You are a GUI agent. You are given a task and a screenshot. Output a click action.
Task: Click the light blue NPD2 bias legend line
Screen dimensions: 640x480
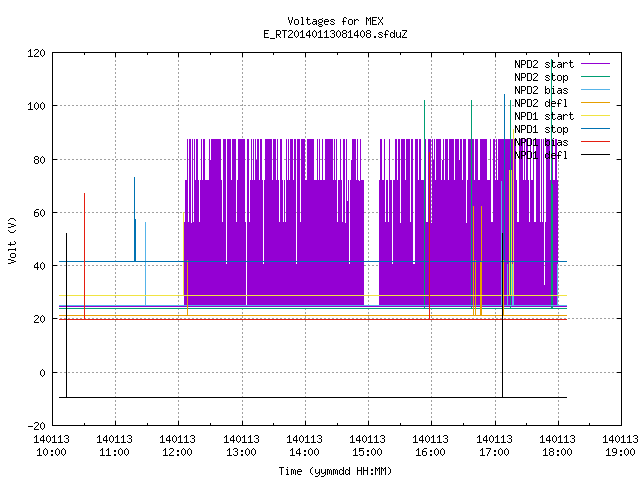(596, 90)
